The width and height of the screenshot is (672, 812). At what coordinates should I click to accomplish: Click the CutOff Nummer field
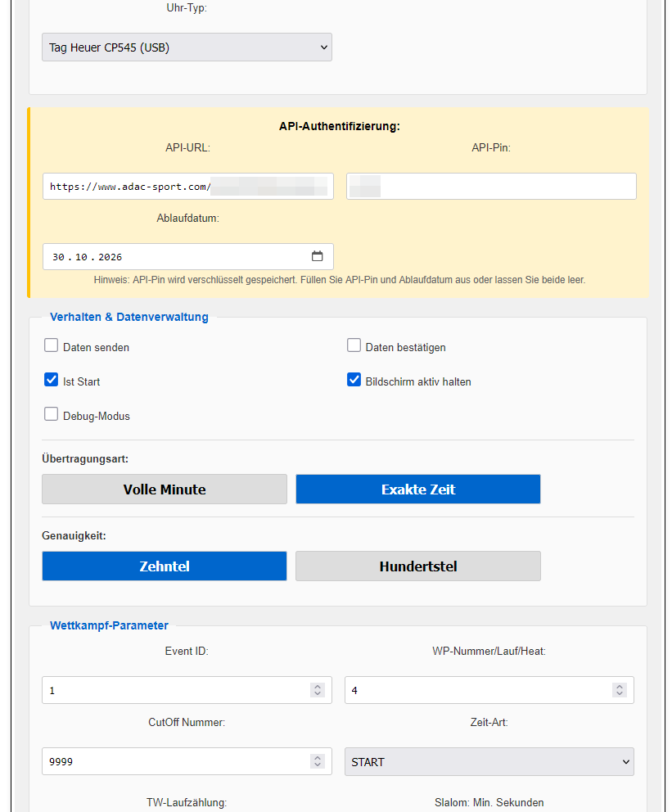click(x=187, y=761)
